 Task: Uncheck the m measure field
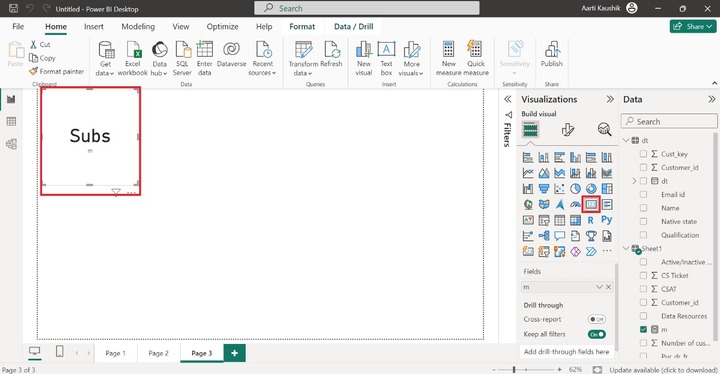coord(643,329)
